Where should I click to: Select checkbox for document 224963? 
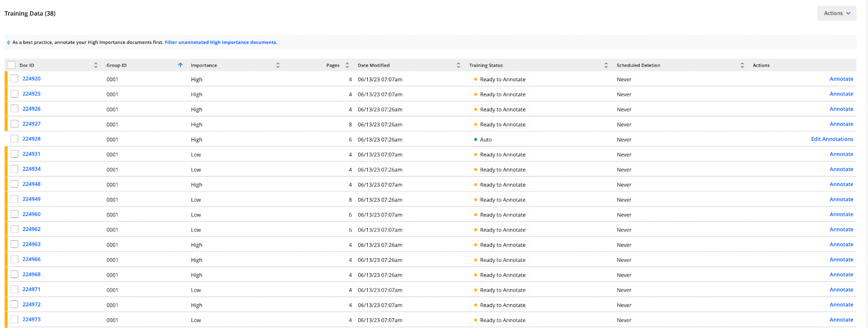click(x=15, y=245)
